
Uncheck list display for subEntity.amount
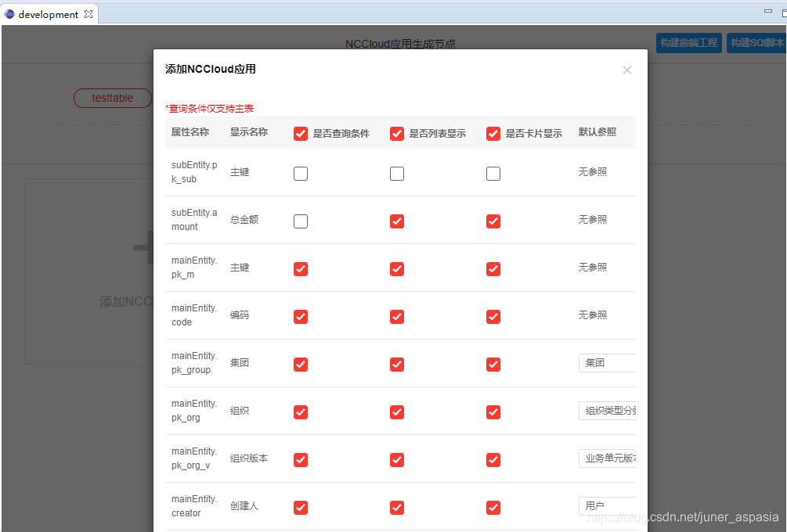coord(397,221)
